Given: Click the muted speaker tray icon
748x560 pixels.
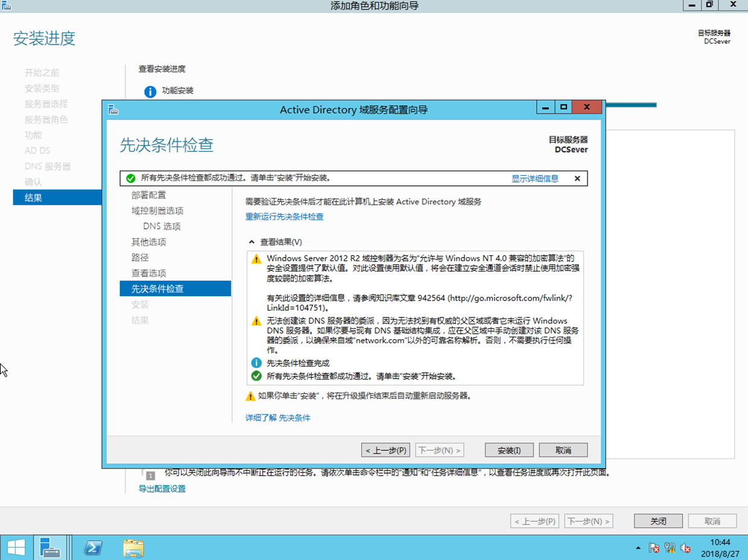Looking at the screenshot, I should (685, 548).
